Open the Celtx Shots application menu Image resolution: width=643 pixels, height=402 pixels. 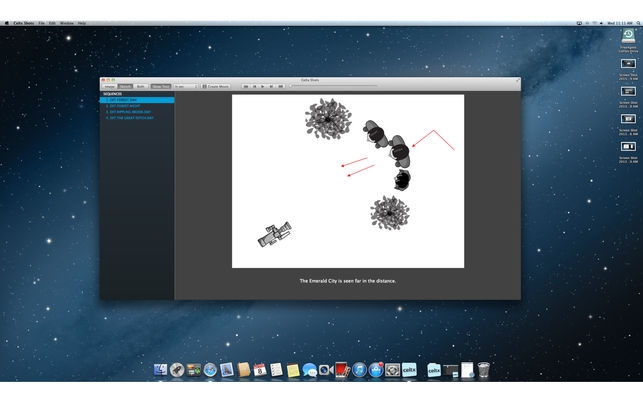[x=24, y=23]
